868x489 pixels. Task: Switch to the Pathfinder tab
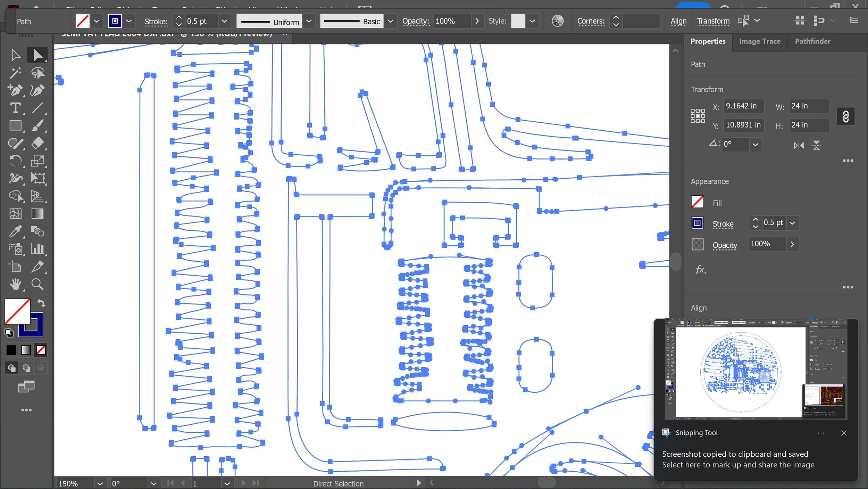[x=812, y=41]
